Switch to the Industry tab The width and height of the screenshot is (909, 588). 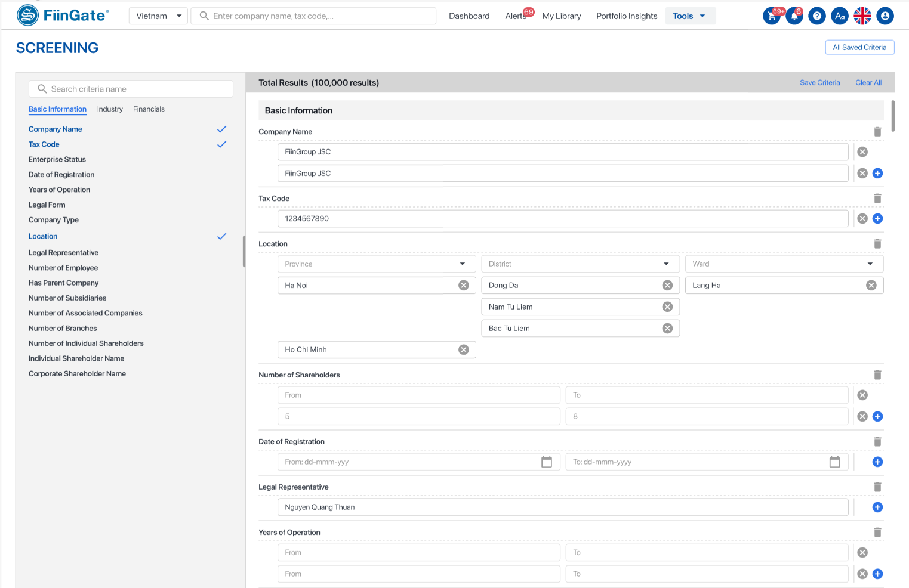click(110, 109)
